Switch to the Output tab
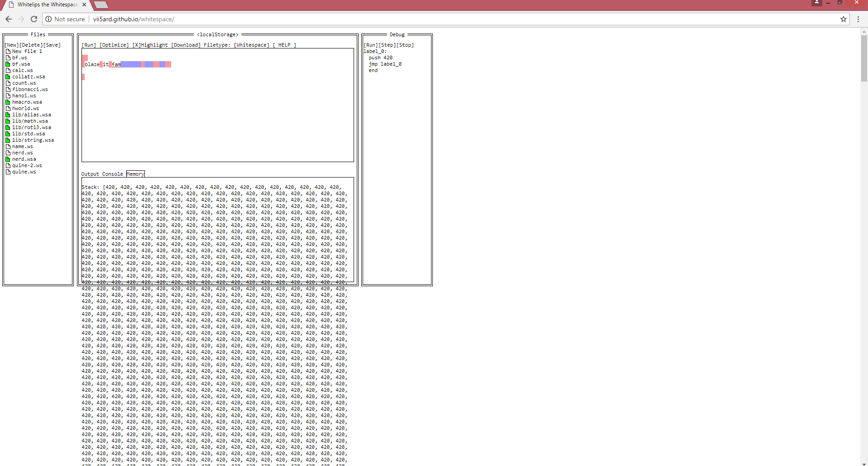The height and width of the screenshot is (466, 868). tap(90, 174)
